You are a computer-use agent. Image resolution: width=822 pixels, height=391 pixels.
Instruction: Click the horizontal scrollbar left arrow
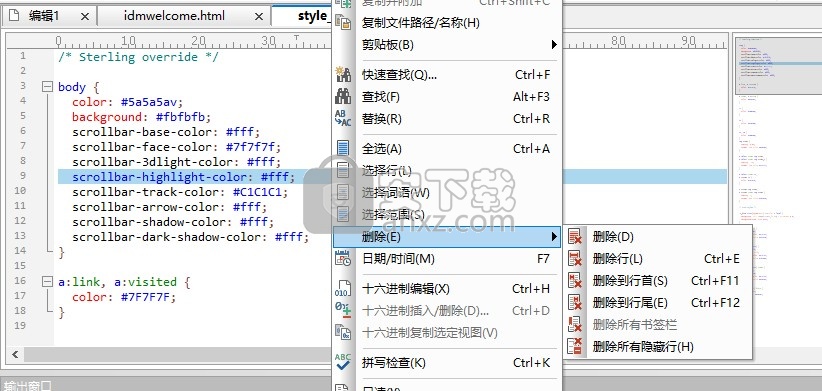pos(15,355)
